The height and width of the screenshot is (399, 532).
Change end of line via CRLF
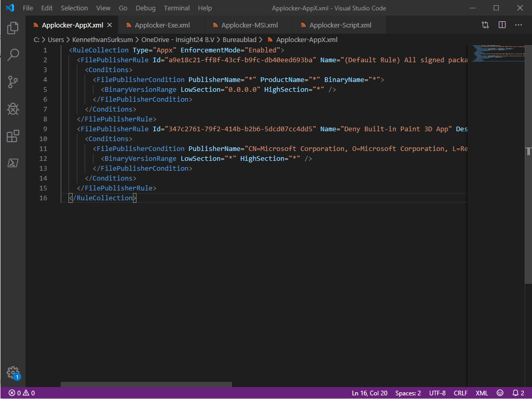point(460,393)
